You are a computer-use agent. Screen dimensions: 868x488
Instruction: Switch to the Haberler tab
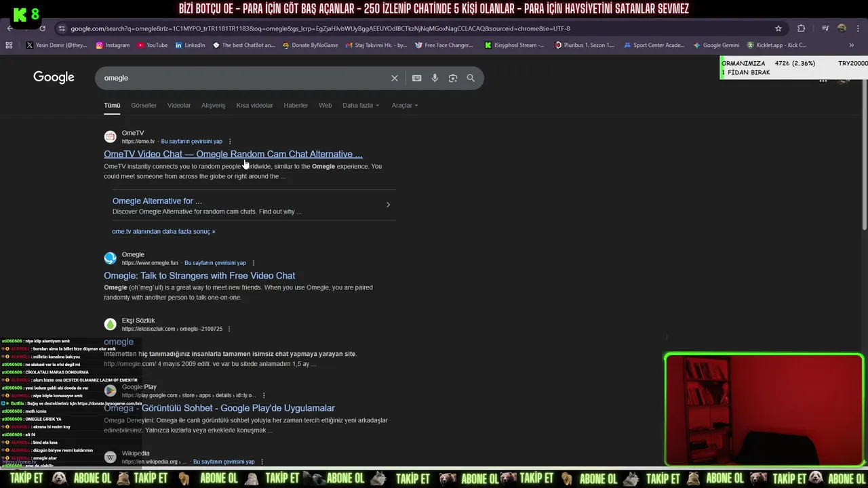click(x=296, y=105)
